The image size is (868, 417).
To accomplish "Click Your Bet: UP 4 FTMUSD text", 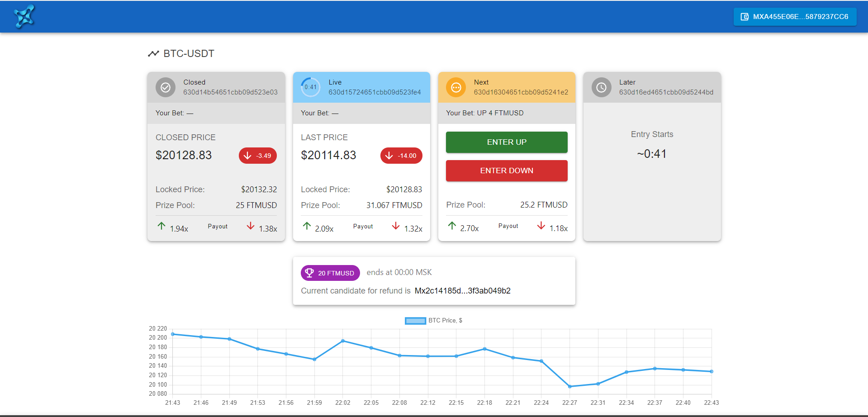I will (x=485, y=113).
